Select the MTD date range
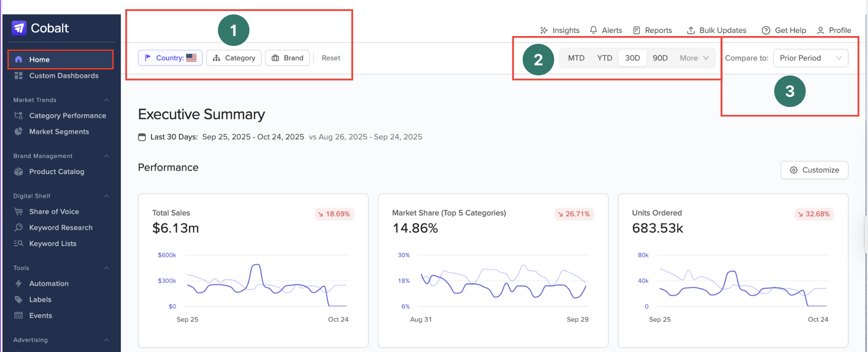Viewport: 868px width, 352px height. 576,58
